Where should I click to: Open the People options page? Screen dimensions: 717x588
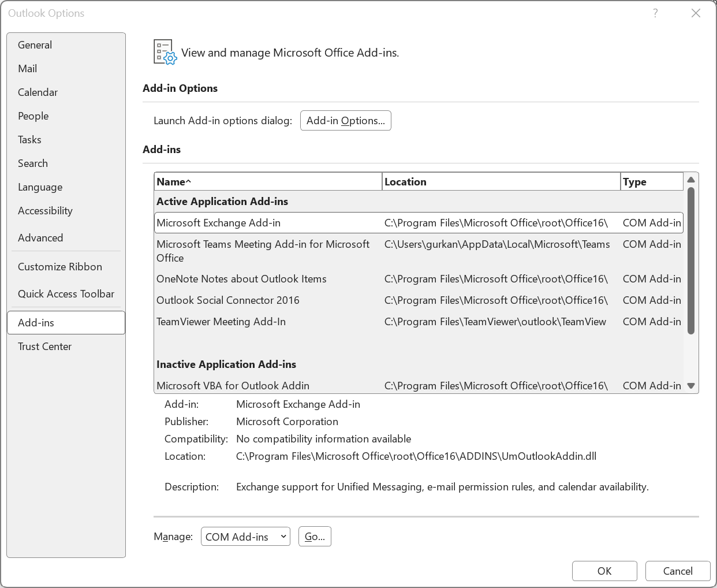pyautogui.click(x=66, y=116)
